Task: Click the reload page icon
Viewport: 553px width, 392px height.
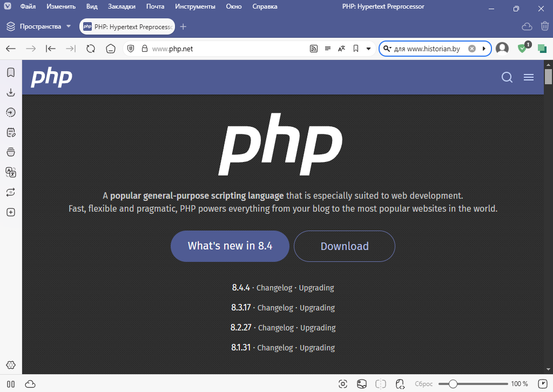Action: pos(91,49)
